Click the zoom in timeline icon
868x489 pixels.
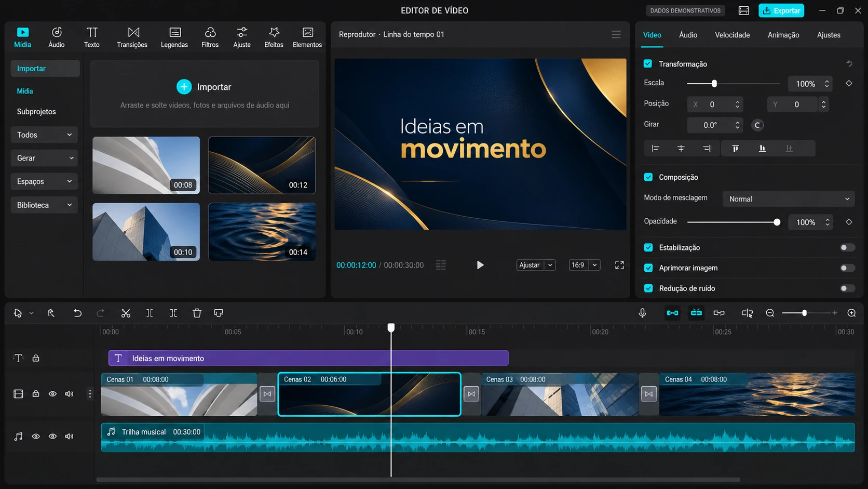coord(851,313)
